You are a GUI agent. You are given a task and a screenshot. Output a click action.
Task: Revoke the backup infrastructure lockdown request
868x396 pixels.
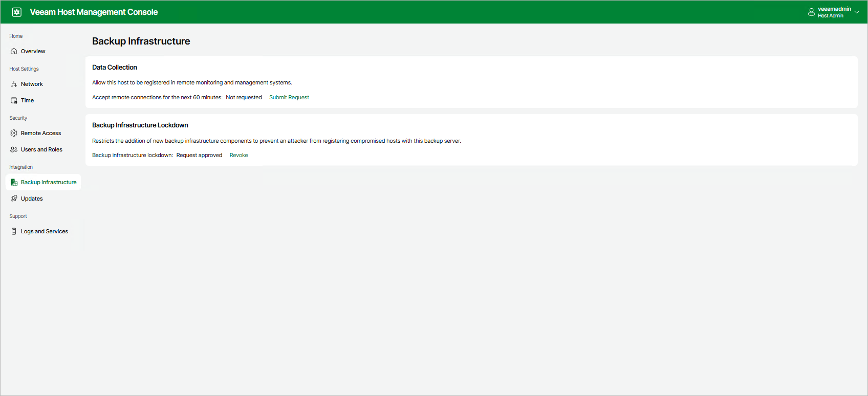click(238, 155)
